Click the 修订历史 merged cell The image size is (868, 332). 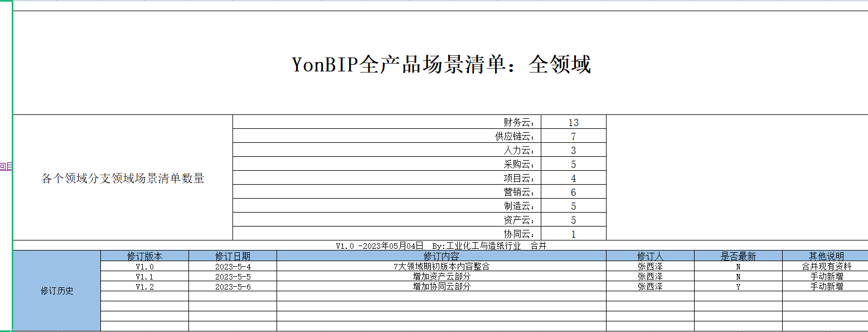[57, 291]
